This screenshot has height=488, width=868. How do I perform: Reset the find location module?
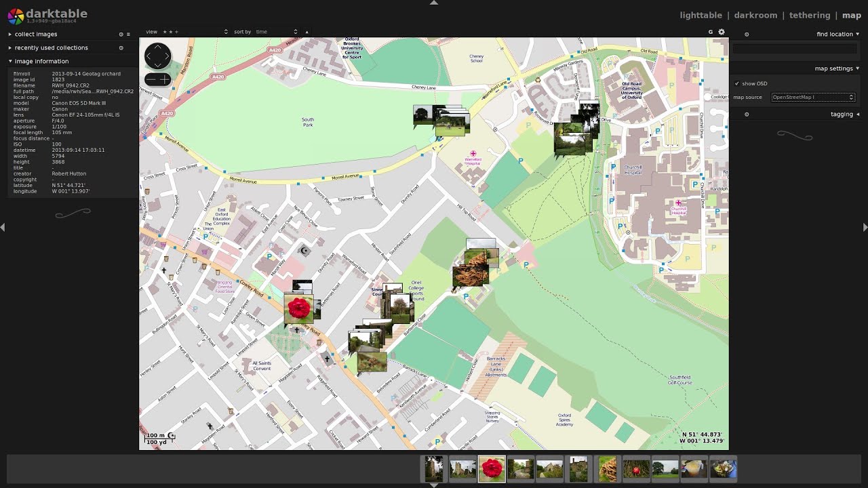click(747, 34)
